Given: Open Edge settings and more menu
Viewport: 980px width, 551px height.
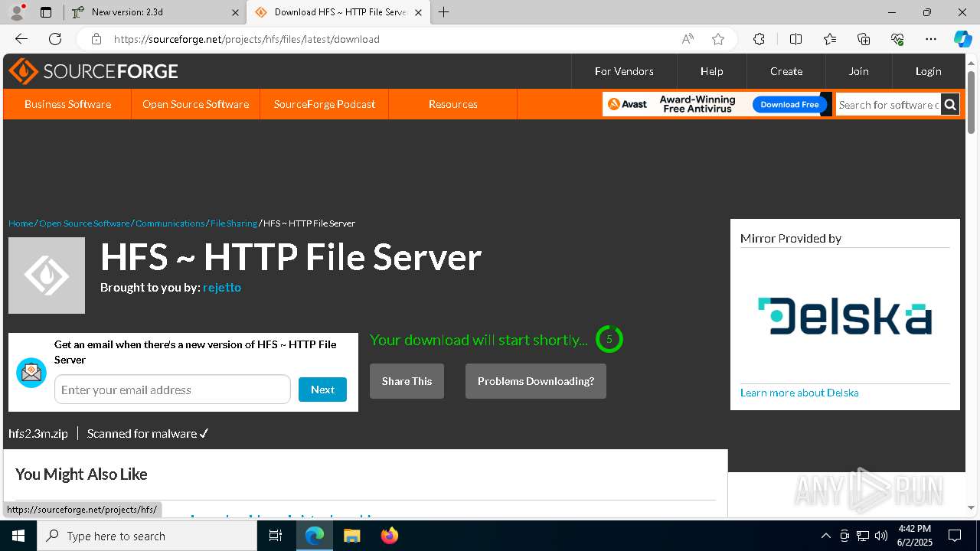Looking at the screenshot, I should pyautogui.click(x=931, y=39).
